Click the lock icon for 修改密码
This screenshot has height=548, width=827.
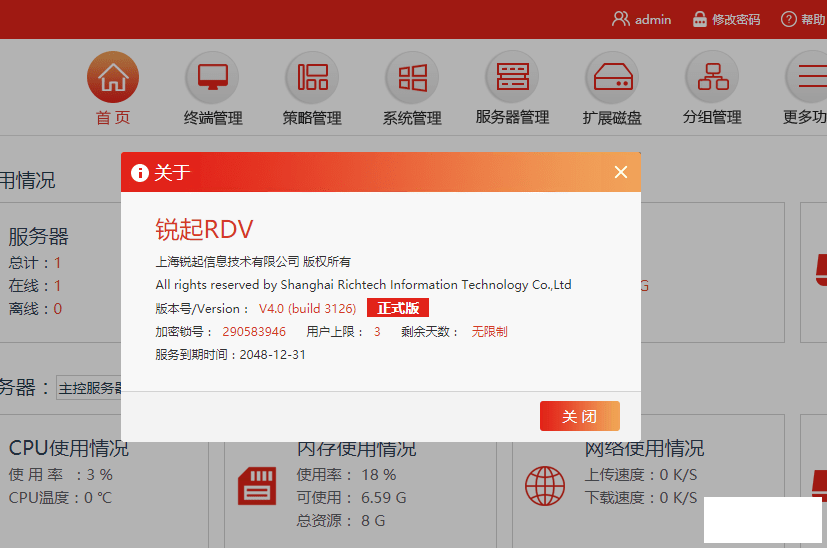tap(699, 20)
